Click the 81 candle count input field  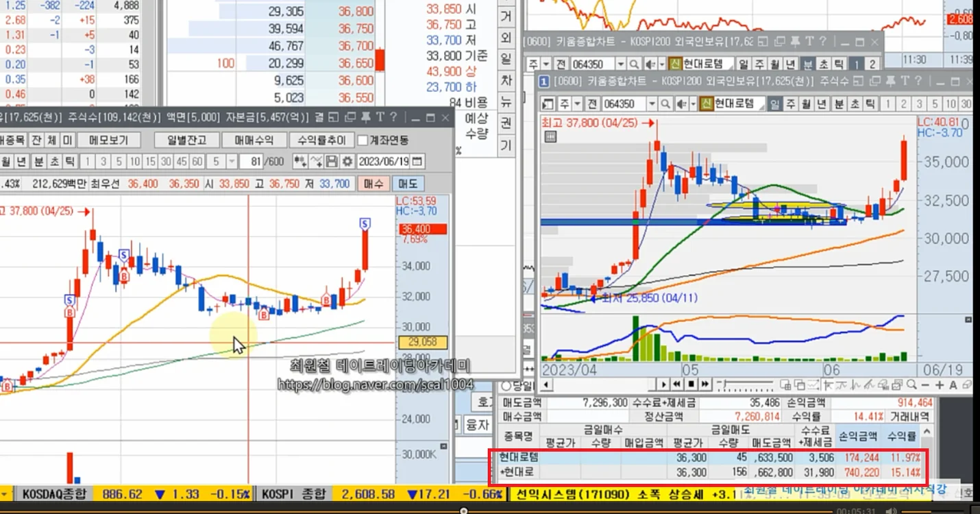click(252, 162)
